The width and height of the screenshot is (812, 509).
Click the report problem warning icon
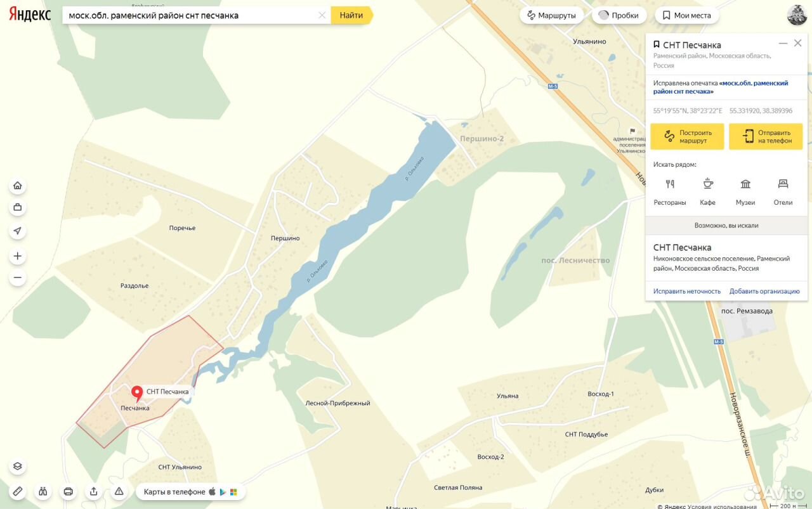[119, 491]
